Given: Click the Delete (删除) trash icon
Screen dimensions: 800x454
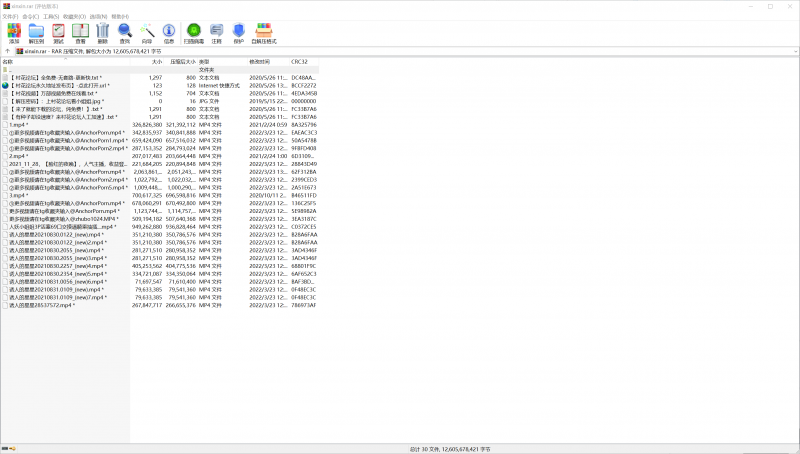Looking at the screenshot, I should pyautogui.click(x=102, y=32).
